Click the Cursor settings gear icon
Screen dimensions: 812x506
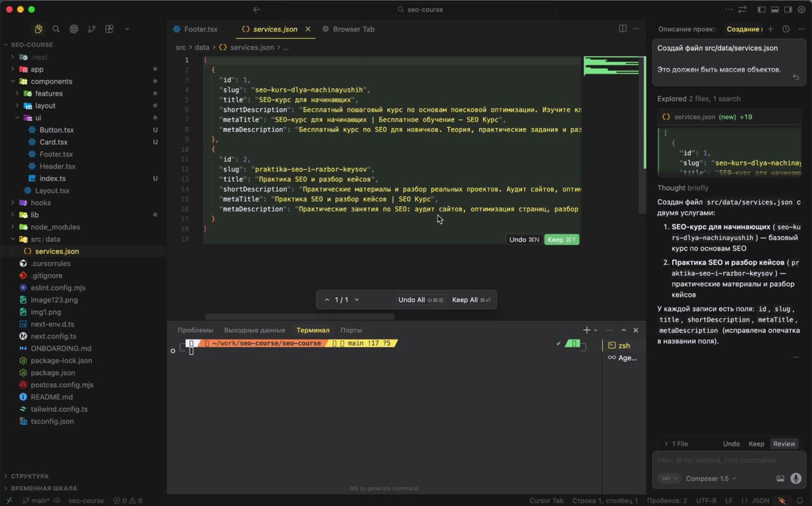point(801,10)
